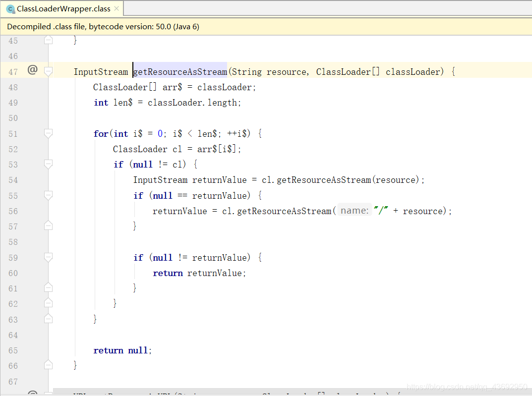Click line number 51 in the gutter
This screenshot has width=532, height=396.
(13, 134)
